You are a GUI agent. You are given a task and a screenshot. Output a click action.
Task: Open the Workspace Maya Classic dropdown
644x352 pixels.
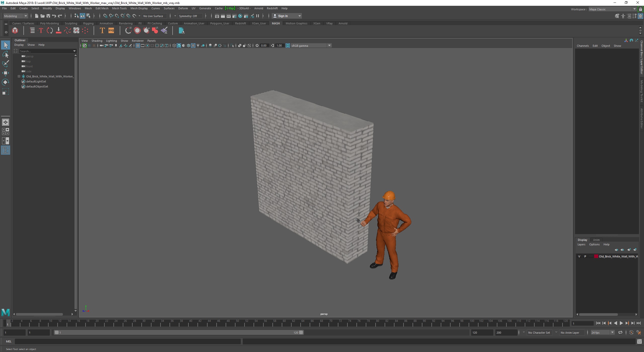pos(612,9)
